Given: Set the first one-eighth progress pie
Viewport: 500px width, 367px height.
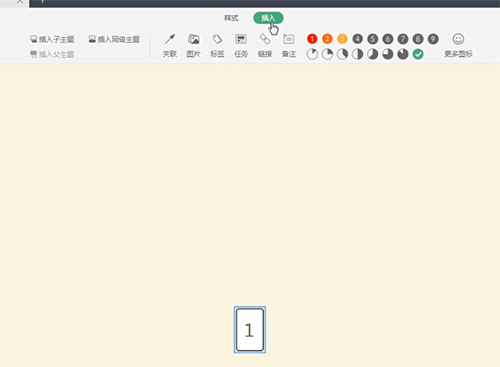Looking at the screenshot, I should tap(312, 54).
